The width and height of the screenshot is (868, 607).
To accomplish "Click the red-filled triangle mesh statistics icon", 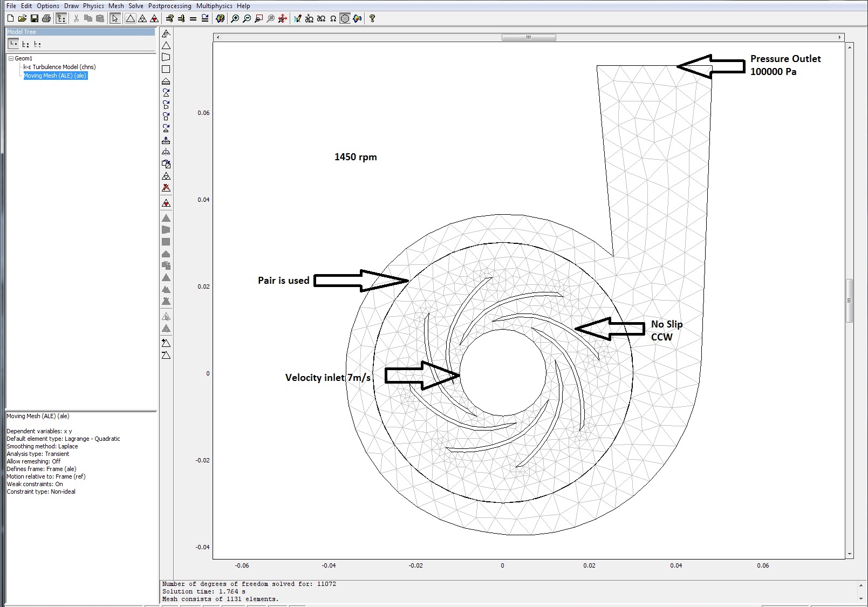I will point(166,203).
